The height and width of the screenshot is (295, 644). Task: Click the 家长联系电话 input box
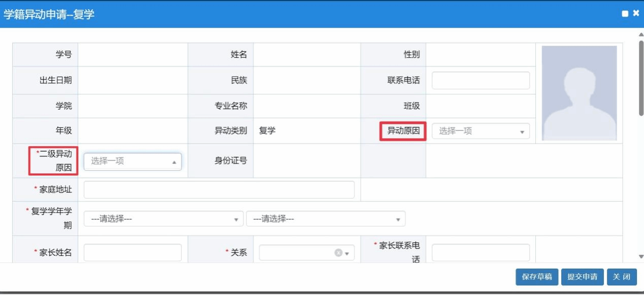(480, 252)
